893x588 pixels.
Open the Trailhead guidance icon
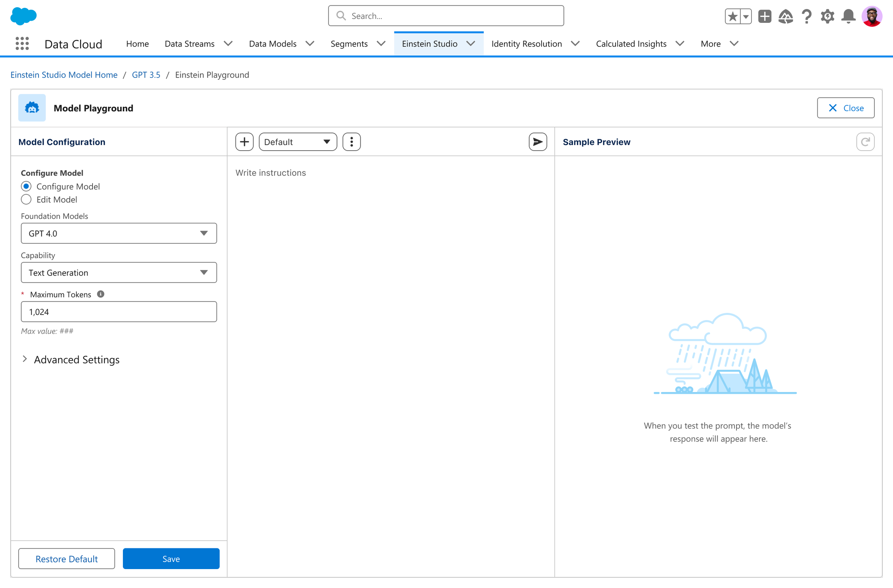[786, 16]
